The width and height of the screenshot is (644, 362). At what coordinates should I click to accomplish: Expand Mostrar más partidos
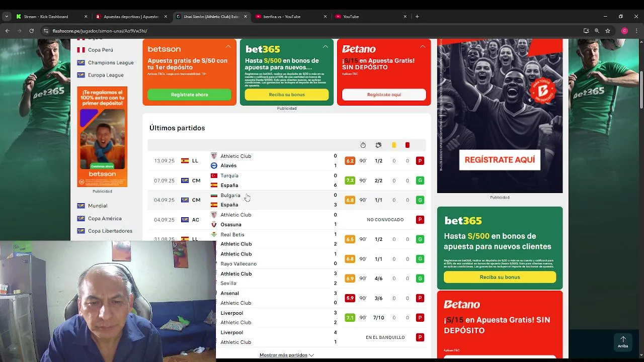(287, 355)
